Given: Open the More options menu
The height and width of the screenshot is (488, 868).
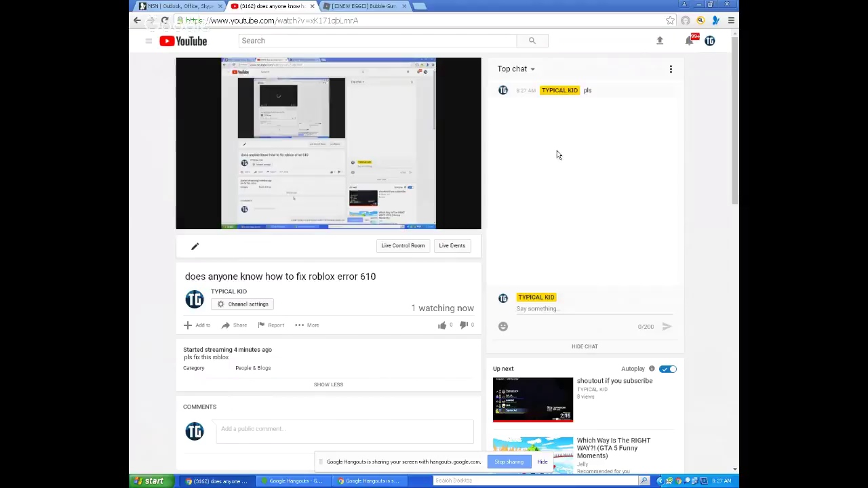Looking at the screenshot, I should click(307, 325).
